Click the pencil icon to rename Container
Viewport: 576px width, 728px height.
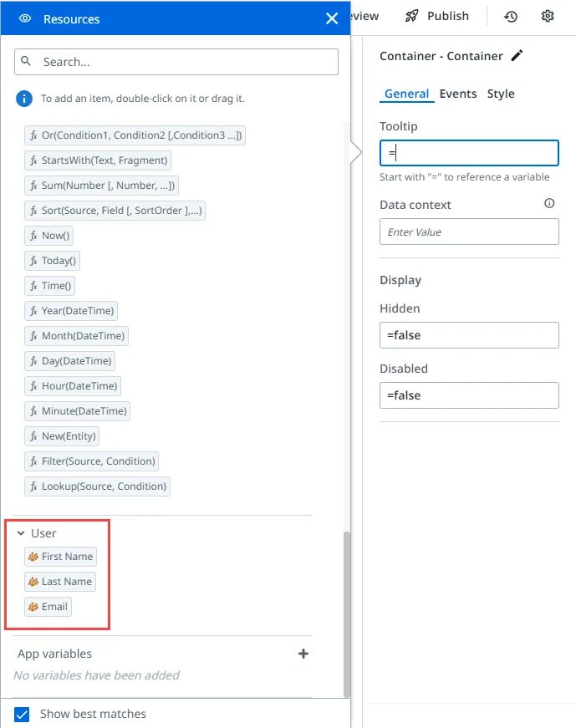(x=517, y=56)
